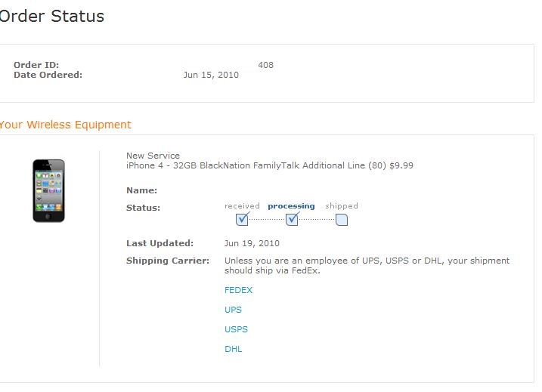Image resolution: width=542 pixels, height=392 pixels.
Task: Click the Last Updated date Jun 19, 2010
Action: tap(252, 243)
